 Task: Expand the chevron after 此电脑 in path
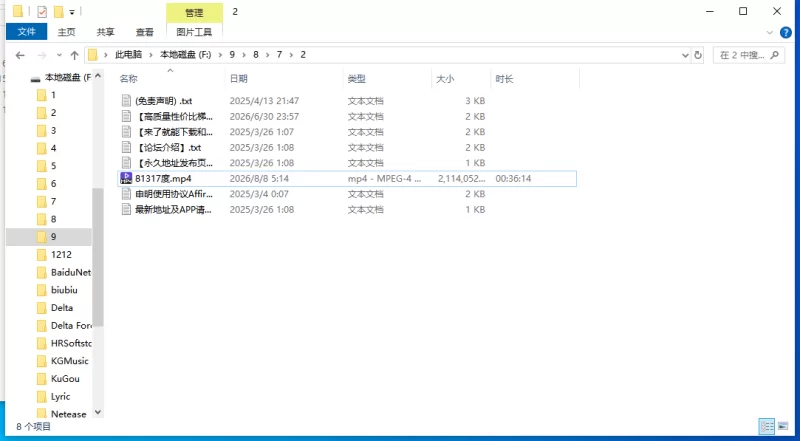(152, 55)
